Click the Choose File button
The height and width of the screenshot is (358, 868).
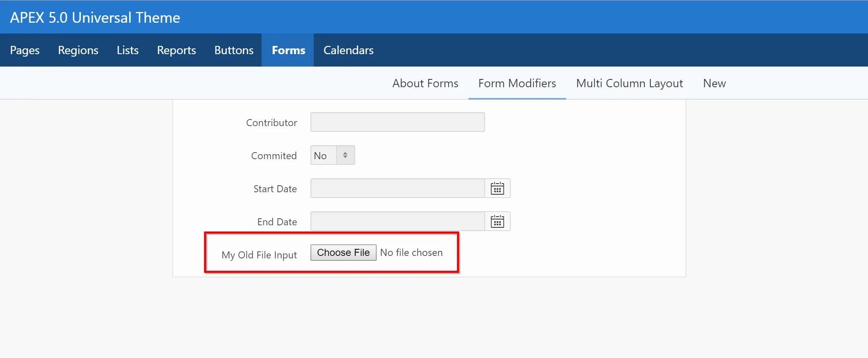click(343, 253)
